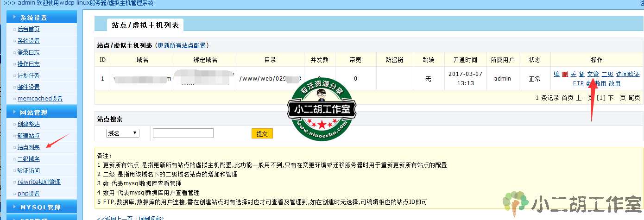Click the 更新所有站点配置 link
This screenshot has width=644, height=220.
(x=182, y=45)
